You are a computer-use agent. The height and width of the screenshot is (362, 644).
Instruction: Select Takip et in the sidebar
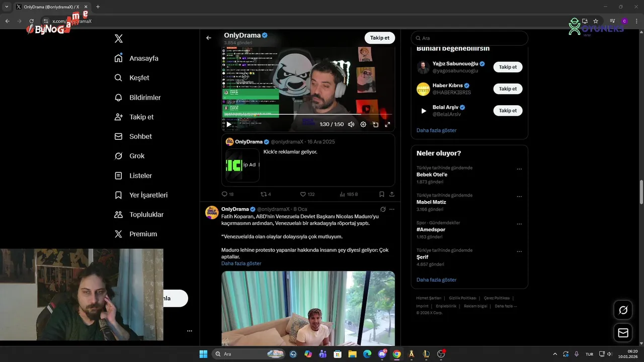pyautogui.click(x=134, y=117)
